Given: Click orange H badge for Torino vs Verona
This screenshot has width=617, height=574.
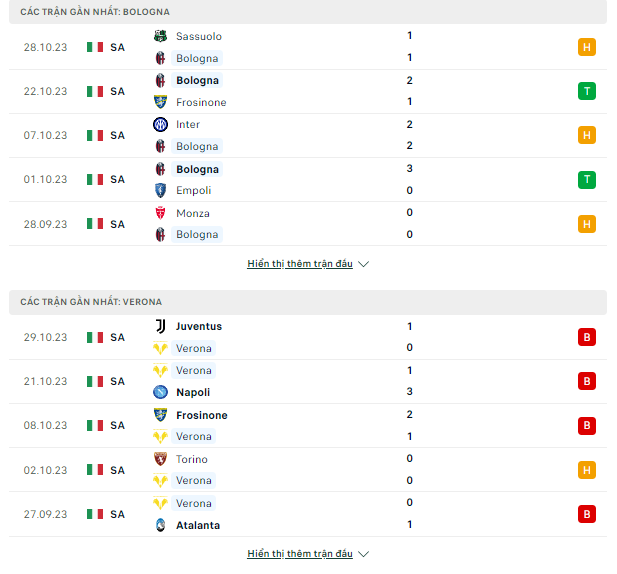Looking at the screenshot, I should tap(587, 470).
